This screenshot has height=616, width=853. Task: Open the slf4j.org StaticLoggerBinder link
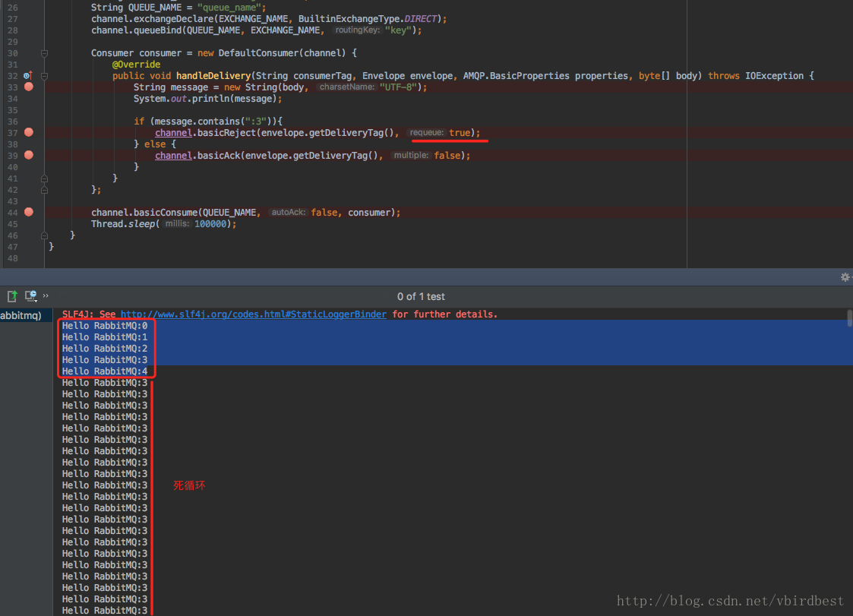(x=254, y=314)
